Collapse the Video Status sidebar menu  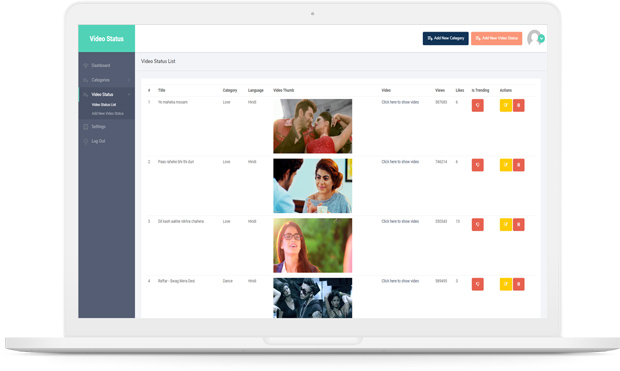pos(106,95)
